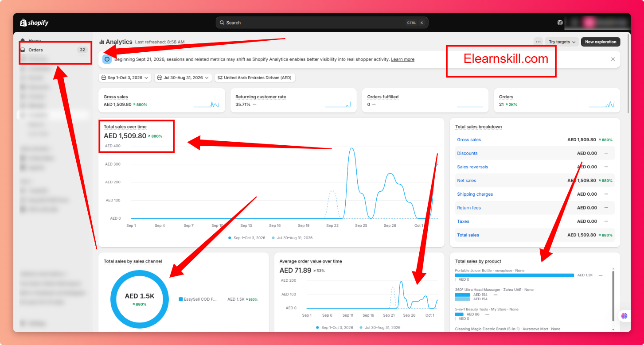Open the Returning customer rate card title

(261, 97)
